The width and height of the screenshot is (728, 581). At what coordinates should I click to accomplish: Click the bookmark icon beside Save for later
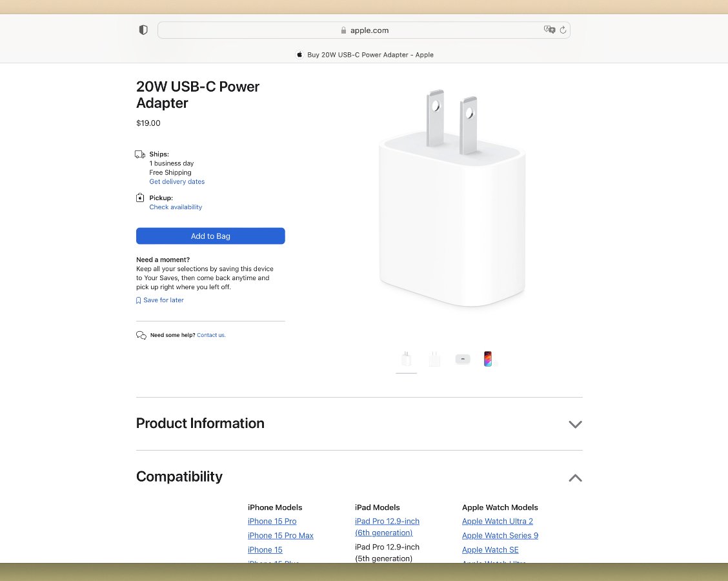pyautogui.click(x=137, y=300)
